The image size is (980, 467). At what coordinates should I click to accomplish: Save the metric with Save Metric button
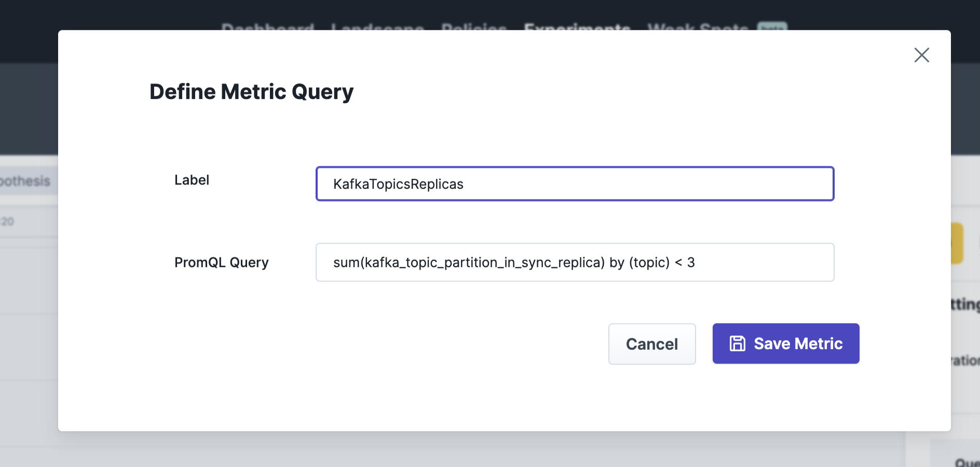point(786,344)
